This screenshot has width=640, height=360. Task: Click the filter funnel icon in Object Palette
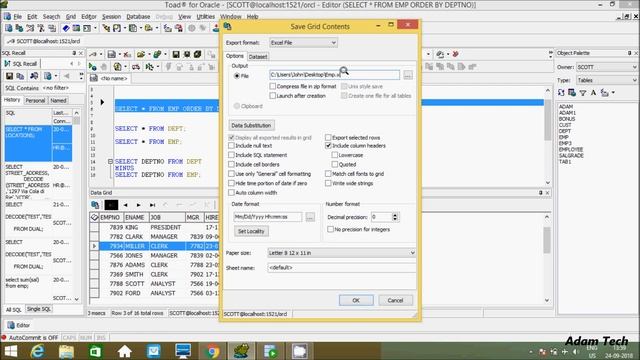(x=583, y=93)
